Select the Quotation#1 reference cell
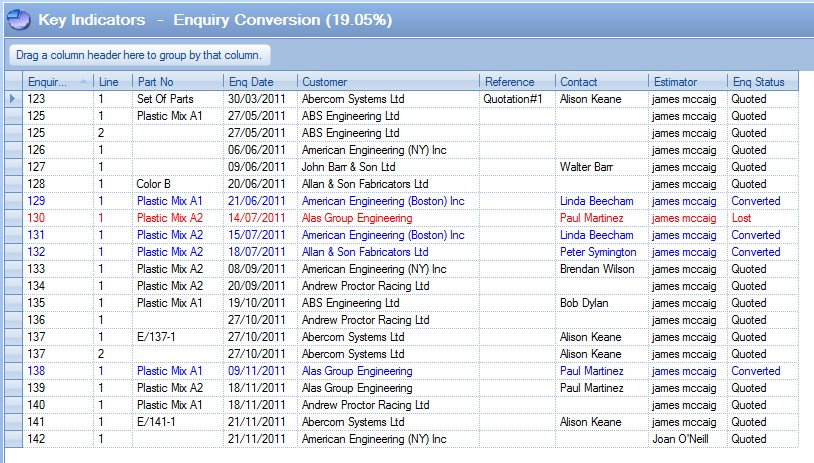The image size is (814, 463). tap(516, 99)
